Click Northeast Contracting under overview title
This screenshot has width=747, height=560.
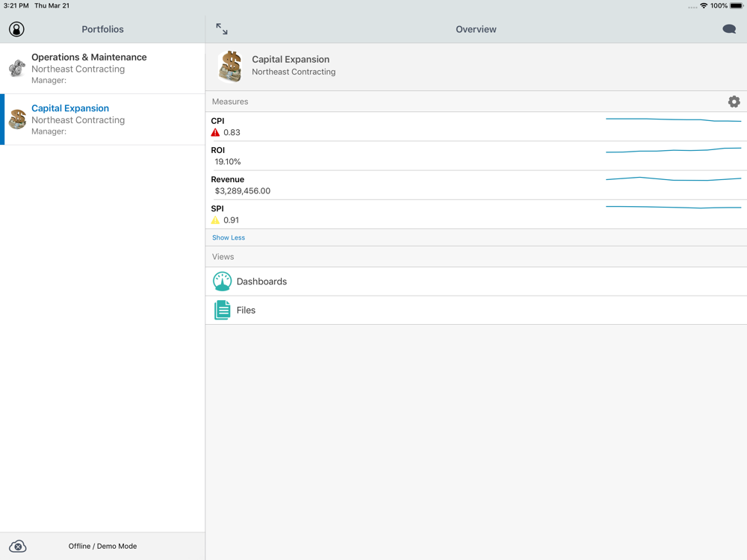(294, 72)
